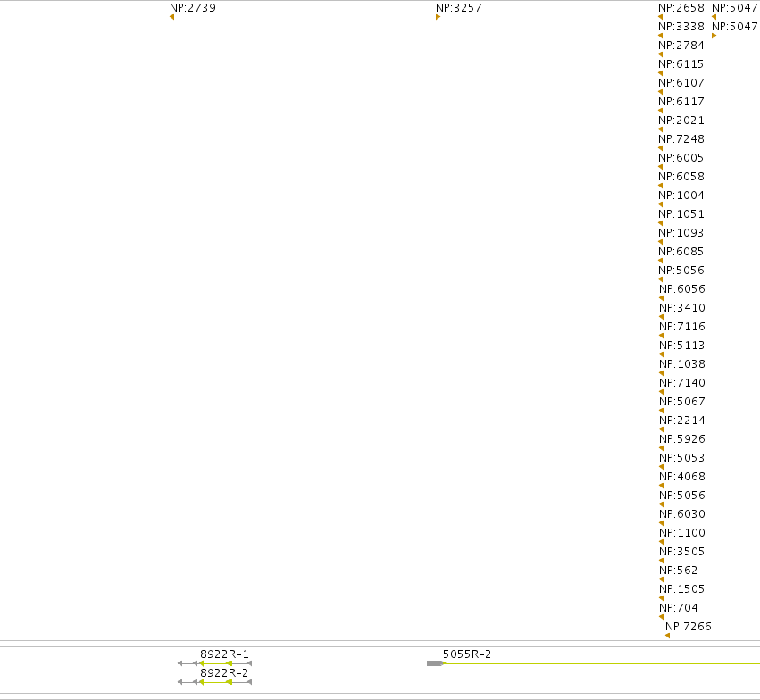Click the NP:6005 label
This screenshot has height=700, width=760.
[x=681, y=158]
